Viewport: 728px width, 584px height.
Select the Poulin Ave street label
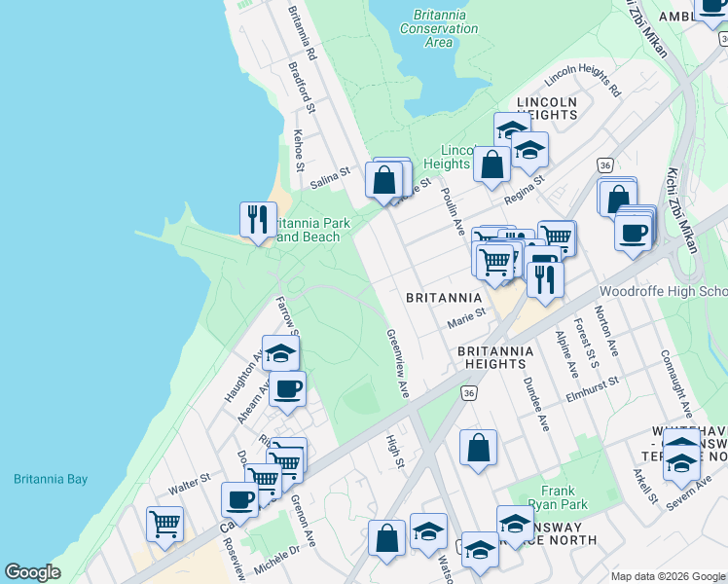click(x=453, y=211)
